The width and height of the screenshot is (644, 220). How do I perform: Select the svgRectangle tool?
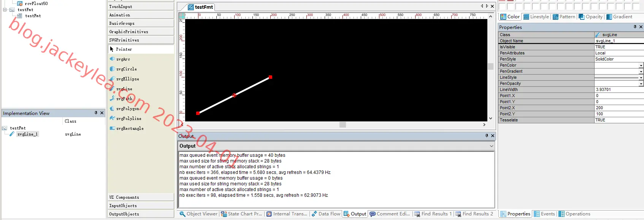130,128
